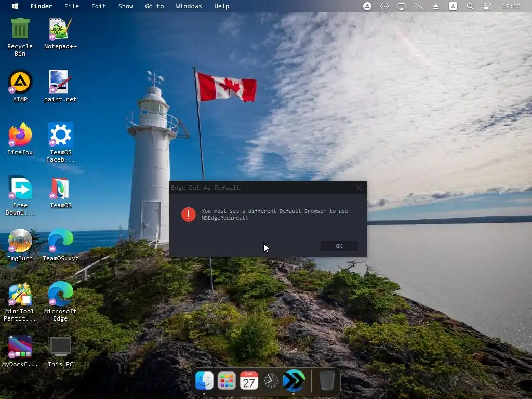Open the Clock dock icon
Image resolution: width=532 pixels, height=399 pixels.
coord(271,381)
